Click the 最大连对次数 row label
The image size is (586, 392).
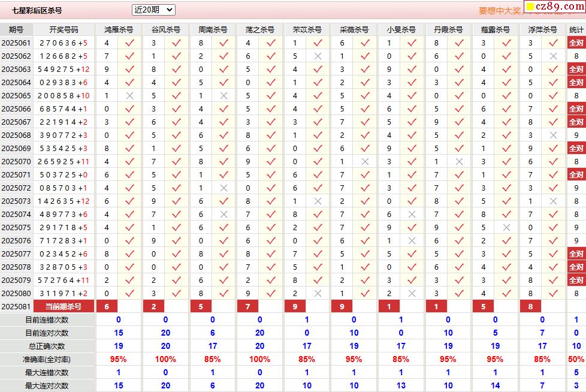[47, 385]
